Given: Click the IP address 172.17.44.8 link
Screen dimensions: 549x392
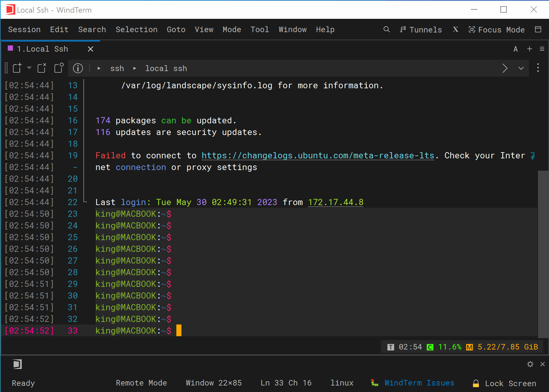Looking at the screenshot, I should [335, 202].
